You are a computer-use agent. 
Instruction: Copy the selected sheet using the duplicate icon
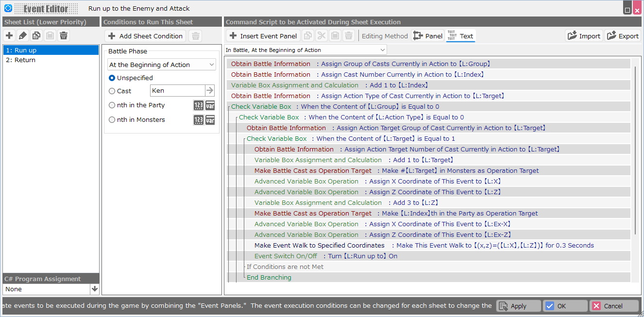click(36, 35)
